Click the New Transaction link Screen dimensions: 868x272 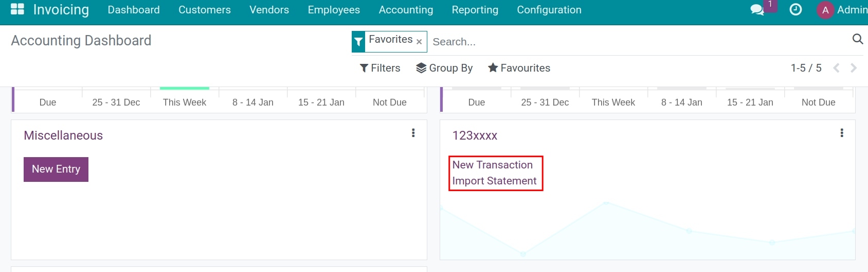click(492, 165)
